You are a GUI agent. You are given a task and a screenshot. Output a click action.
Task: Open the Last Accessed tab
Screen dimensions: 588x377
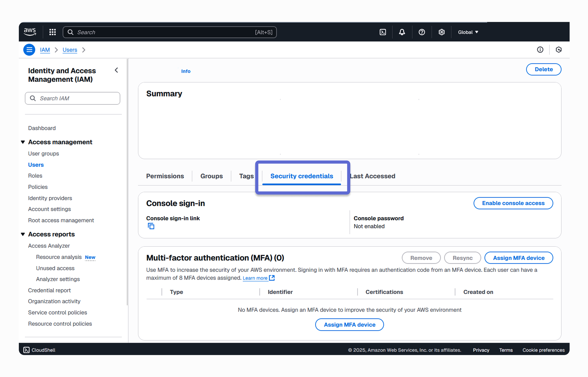pos(372,176)
